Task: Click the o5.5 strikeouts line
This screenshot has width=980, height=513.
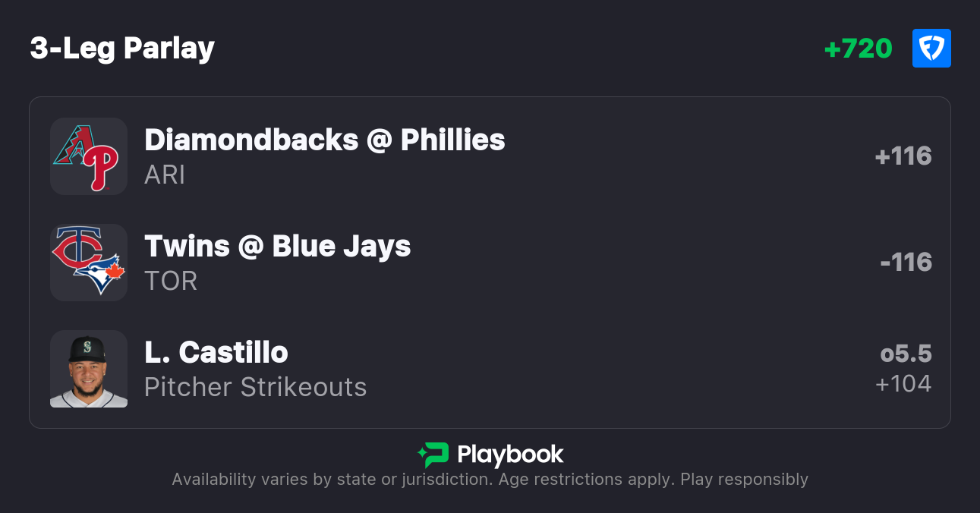Action: pos(906,354)
